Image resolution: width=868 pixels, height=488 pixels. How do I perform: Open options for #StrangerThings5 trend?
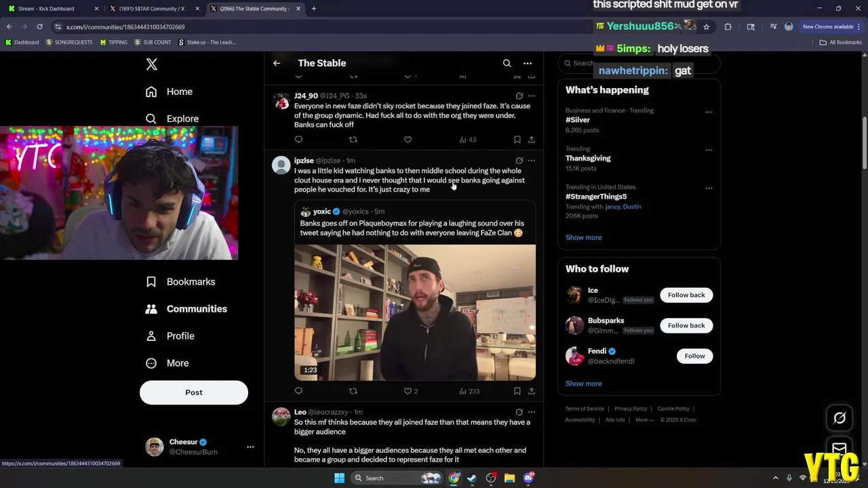tap(709, 188)
